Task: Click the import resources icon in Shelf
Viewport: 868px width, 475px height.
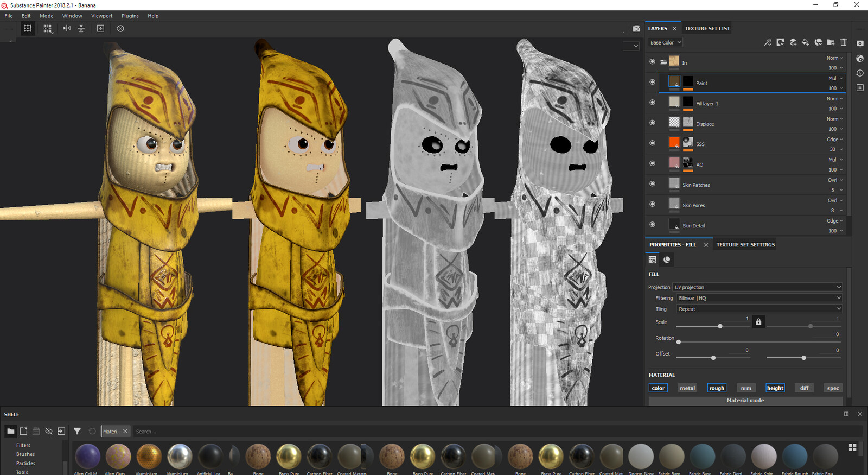Action: 61,431
